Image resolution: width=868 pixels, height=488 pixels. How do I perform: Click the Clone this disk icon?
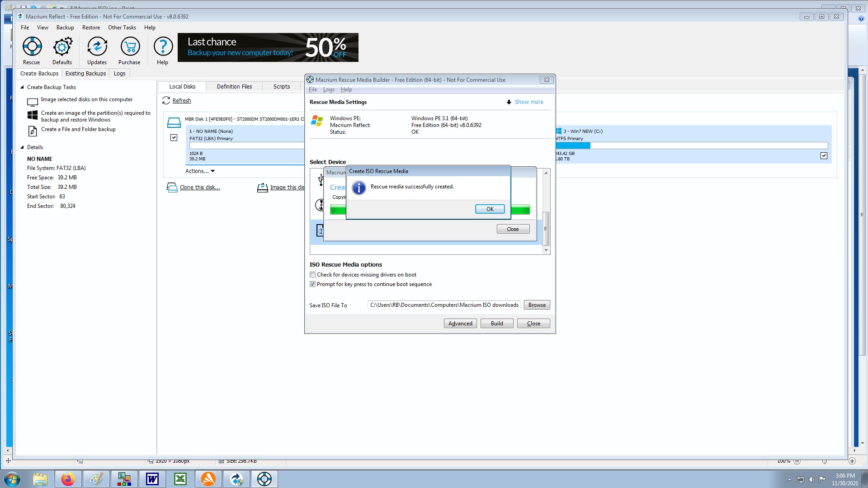(x=172, y=188)
